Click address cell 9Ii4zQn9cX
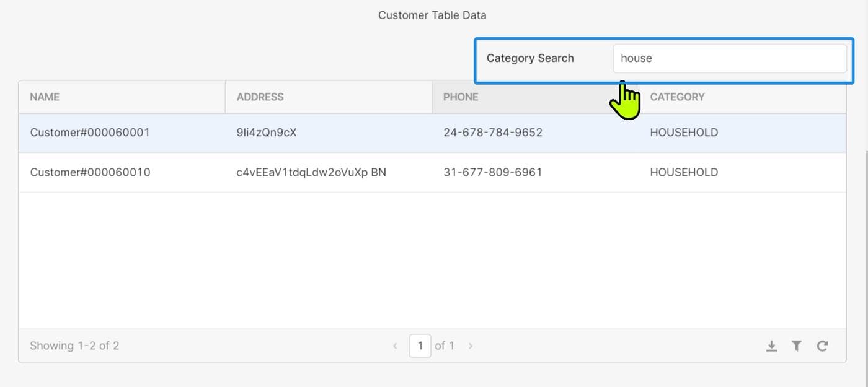 pyautogui.click(x=267, y=133)
